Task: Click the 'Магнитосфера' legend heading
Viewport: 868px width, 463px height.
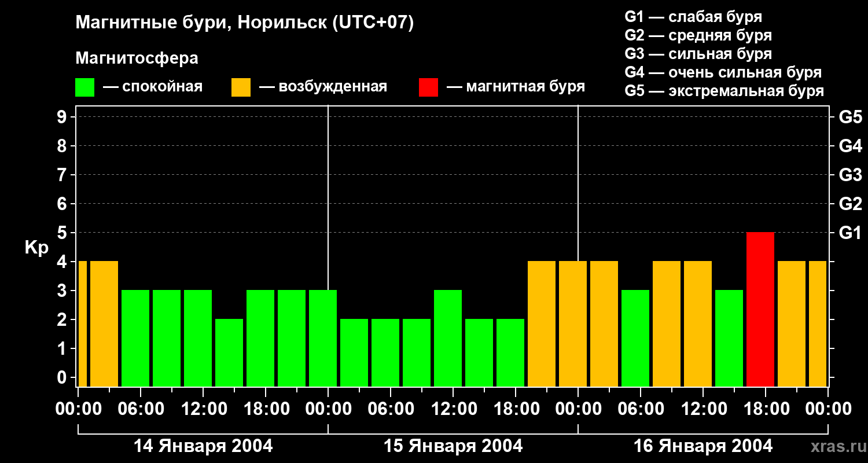Action: [137, 58]
